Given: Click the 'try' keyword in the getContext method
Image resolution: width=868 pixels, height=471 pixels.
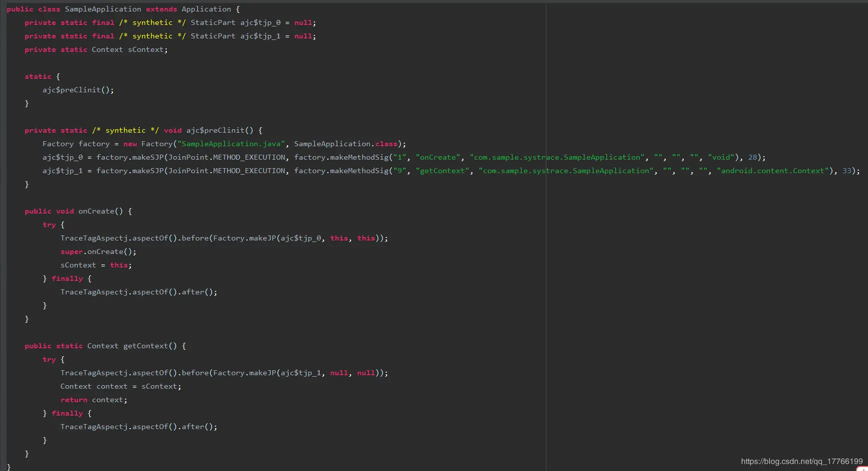Looking at the screenshot, I should 49,359.
